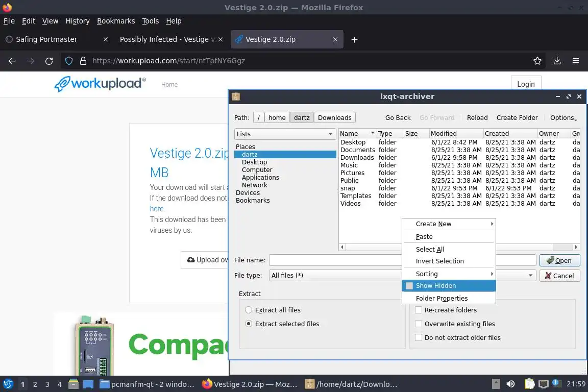This screenshot has width=588, height=392.
Task: Launch file manager from taskbar quick launch
Action: click(x=73, y=384)
